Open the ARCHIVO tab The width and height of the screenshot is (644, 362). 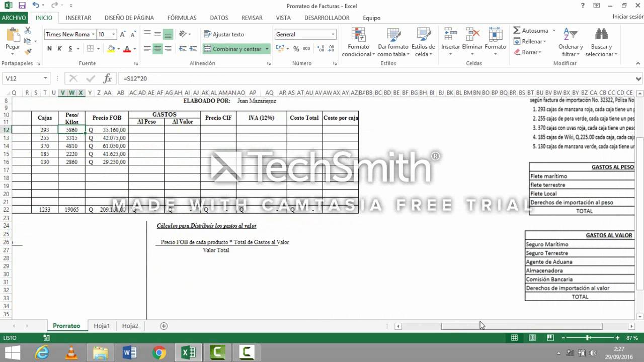coord(14,18)
